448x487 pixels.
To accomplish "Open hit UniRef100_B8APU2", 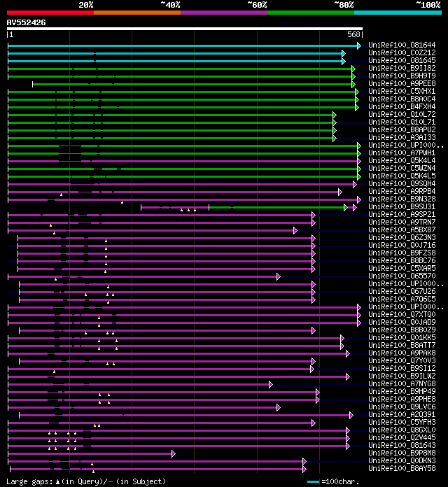I will (402, 129).
